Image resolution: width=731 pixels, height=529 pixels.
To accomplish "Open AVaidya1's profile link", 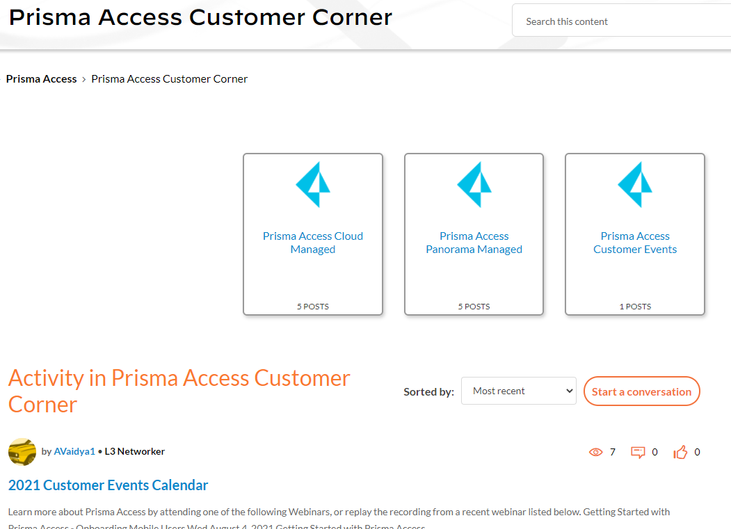I will click(74, 452).
